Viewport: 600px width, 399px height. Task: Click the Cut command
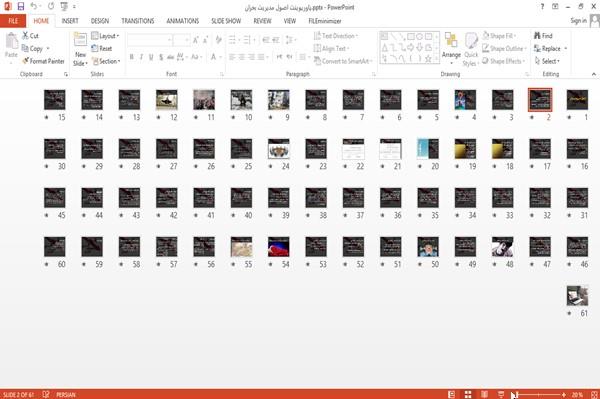click(30, 36)
